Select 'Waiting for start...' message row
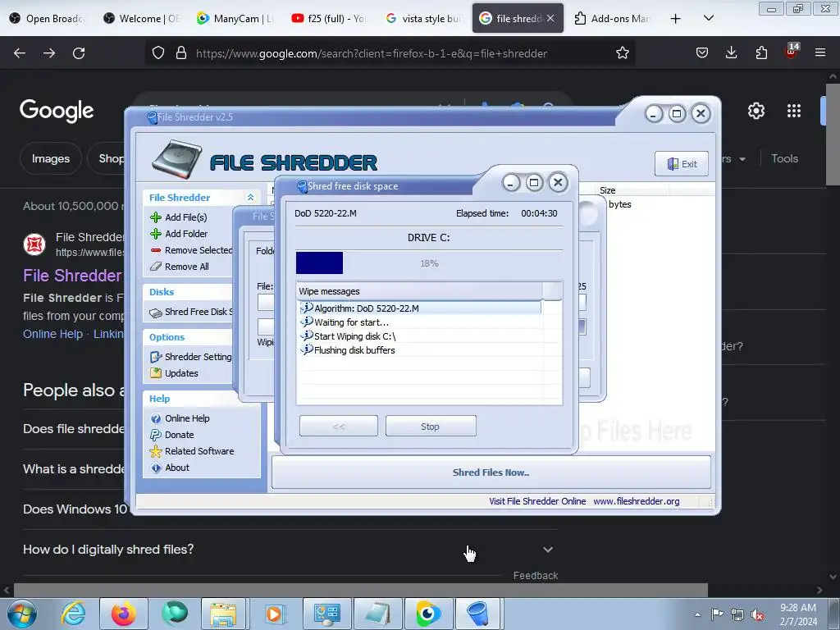Viewport: 840px width, 630px height. coord(419,322)
